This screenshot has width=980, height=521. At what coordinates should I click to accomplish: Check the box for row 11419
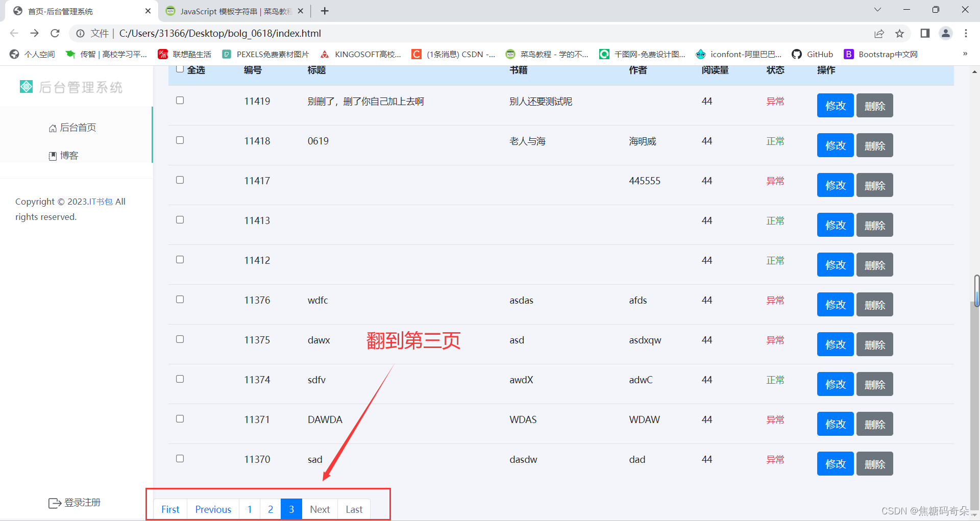[x=180, y=101]
